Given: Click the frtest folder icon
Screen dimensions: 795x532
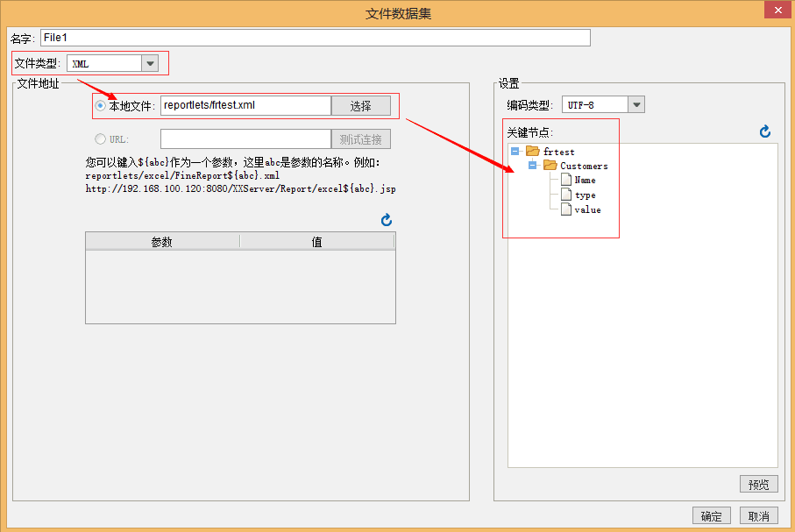Looking at the screenshot, I should (x=533, y=152).
